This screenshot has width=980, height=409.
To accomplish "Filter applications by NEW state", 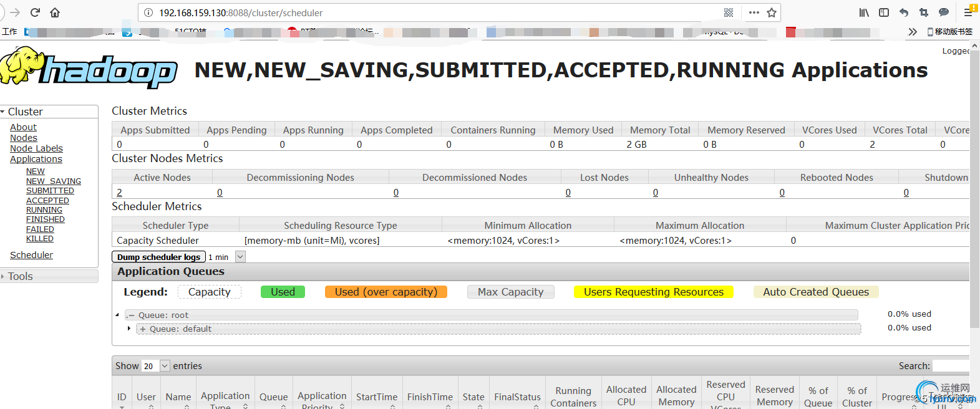I will (x=36, y=171).
